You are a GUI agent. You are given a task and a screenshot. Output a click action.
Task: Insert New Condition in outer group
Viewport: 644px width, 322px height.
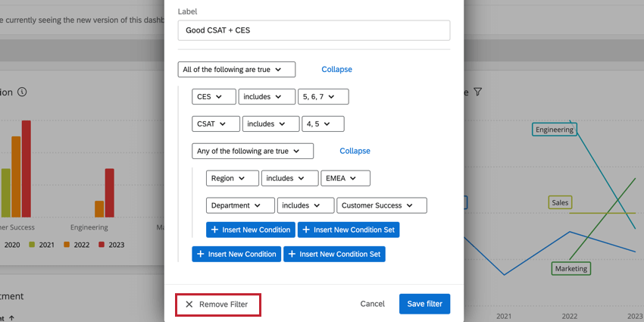[236, 254]
